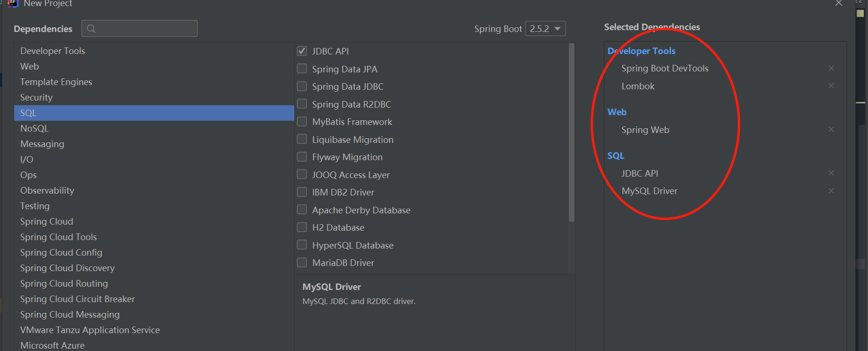Screen dimensions: 868x351
Task: Select Lombok in selected list
Action: (638, 86)
